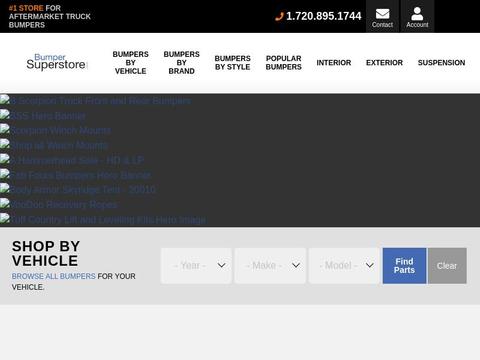Click '#1 STORE FOR AFTERMARKET TRUCK BUMPERS' text
The image size is (480, 360).
click(x=50, y=16)
